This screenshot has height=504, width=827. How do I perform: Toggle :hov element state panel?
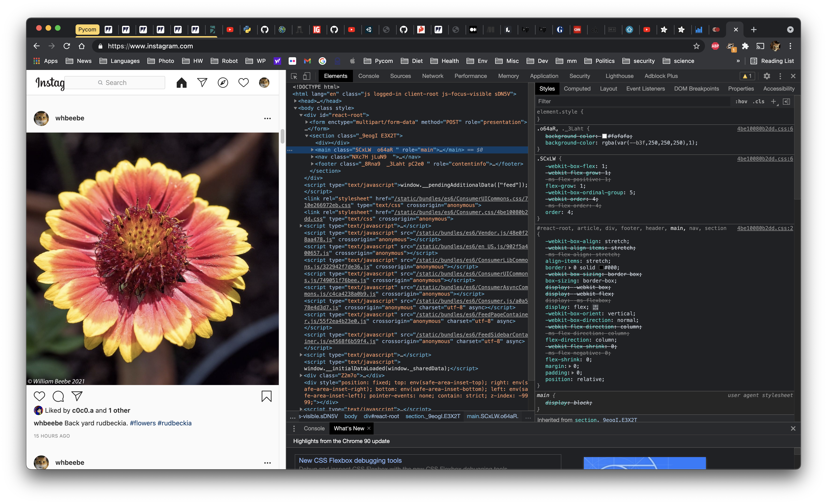point(741,102)
